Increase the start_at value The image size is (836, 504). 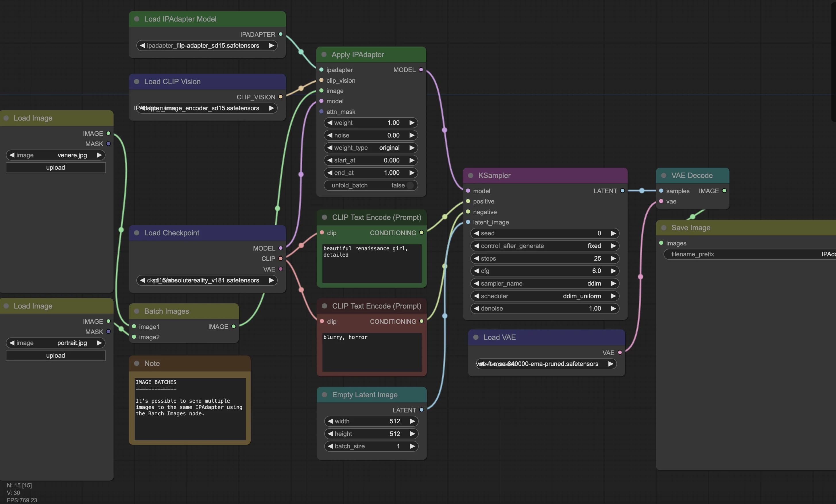[412, 160]
